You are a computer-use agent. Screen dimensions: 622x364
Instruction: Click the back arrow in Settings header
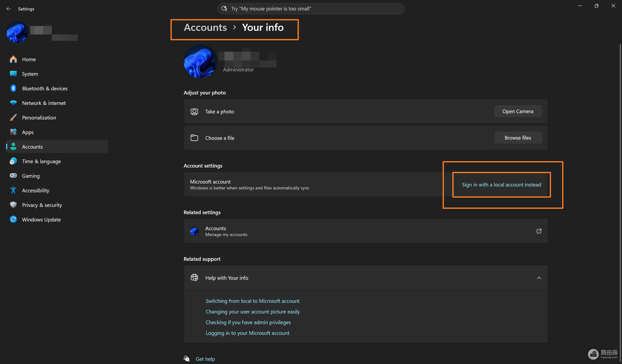[9, 9]
